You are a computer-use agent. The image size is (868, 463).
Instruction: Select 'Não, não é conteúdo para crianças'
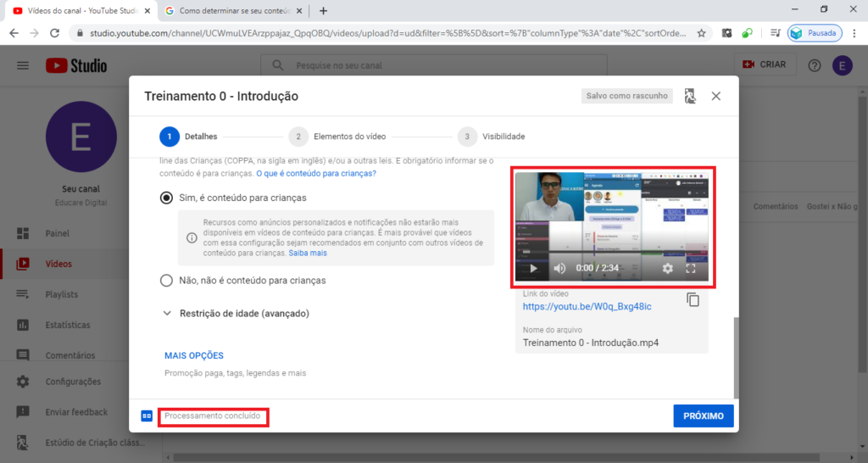click(x=167, y=280)
